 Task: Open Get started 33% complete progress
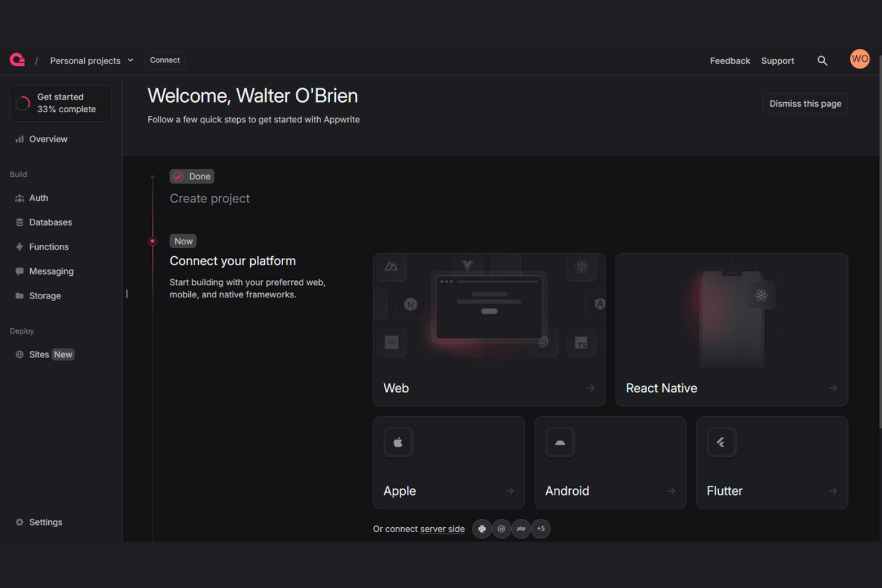click(x=60, y=103)
